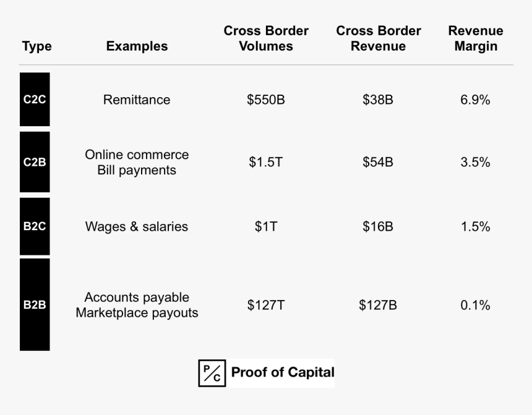Click the Cross Border Volumes header
Image resolution: width=532 pixels, height=415 pixels.
click(266, 38)
